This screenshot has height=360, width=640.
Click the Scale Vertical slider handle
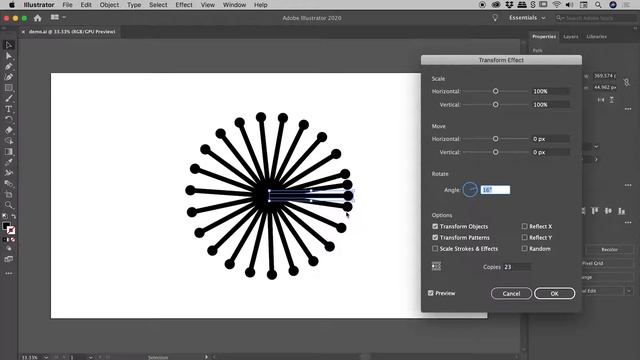[496, 104]
